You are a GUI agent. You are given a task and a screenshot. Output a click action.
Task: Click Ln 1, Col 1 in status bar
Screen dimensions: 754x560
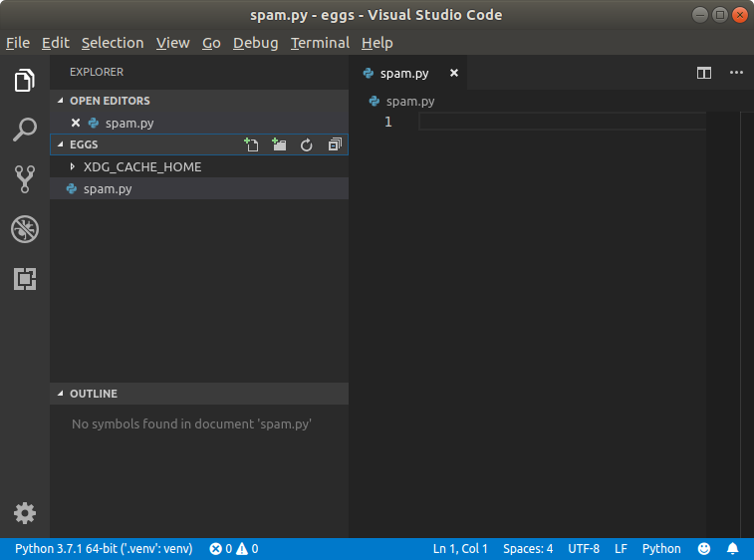point(460,549)
